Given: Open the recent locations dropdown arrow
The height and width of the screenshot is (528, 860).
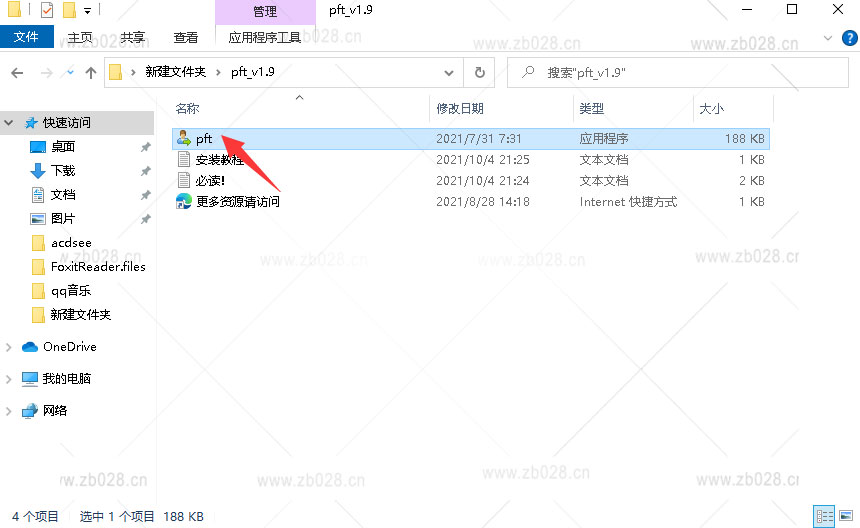Looking at the screenshot, I should (x=70, y=72).
